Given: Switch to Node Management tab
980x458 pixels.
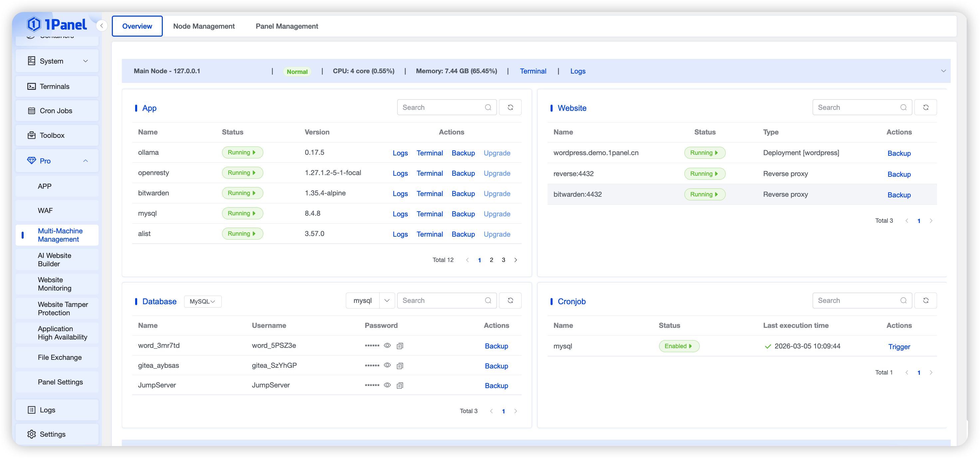Looking at the screenshot, I should 203,26.
